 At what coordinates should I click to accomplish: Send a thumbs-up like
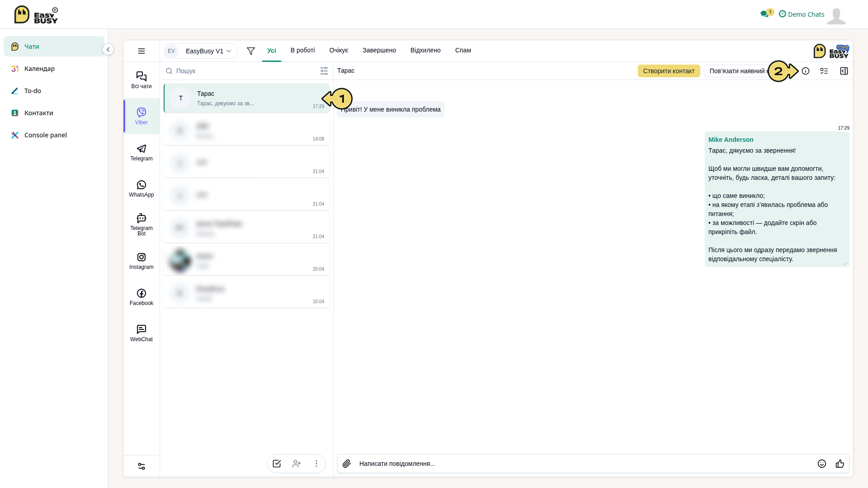840,464
